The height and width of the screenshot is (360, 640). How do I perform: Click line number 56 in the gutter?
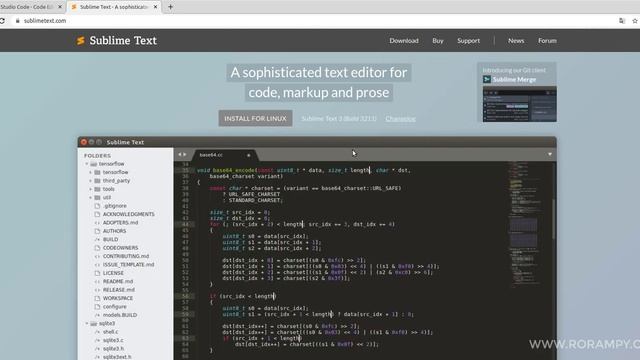185,296
